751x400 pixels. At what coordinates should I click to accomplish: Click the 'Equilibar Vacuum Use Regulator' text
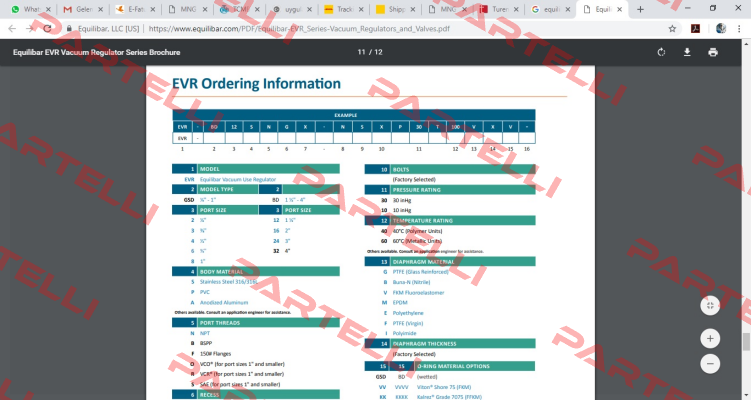click(x=238, y=180)
